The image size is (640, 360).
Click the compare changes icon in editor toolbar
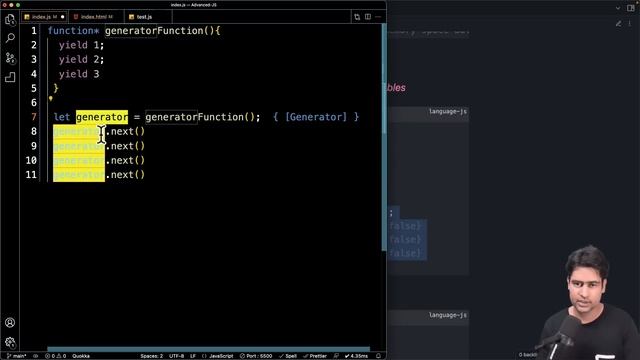pos(357,17)
